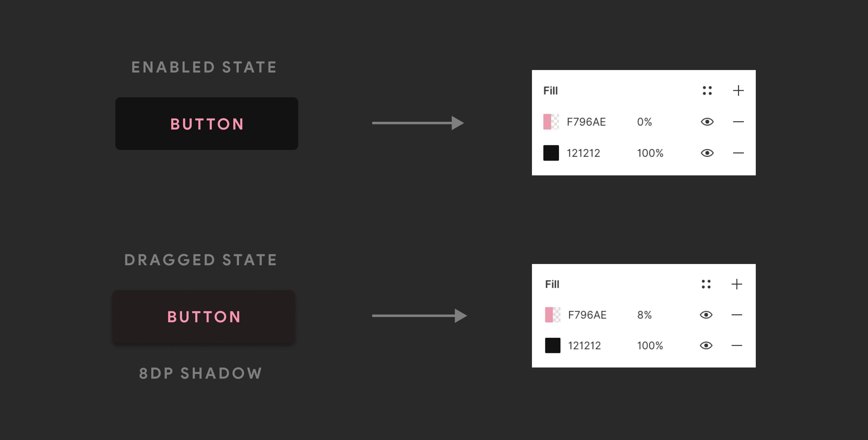868x440 pixels.
Task: Remove 121212 fill in bottom Fill panel
Action: pyautogui.click(x=737, y=346)
